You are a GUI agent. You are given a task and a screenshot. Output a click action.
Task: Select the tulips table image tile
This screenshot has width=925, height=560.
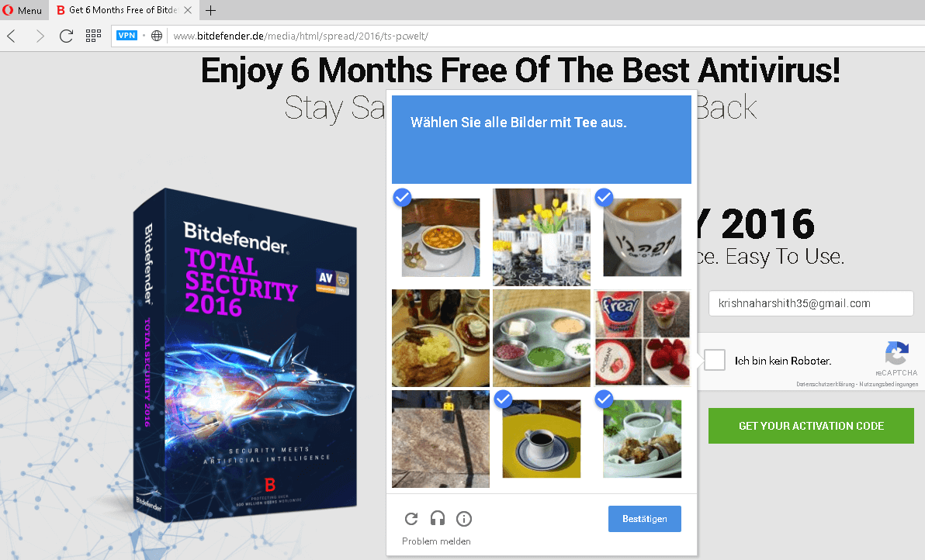[542, 237]
